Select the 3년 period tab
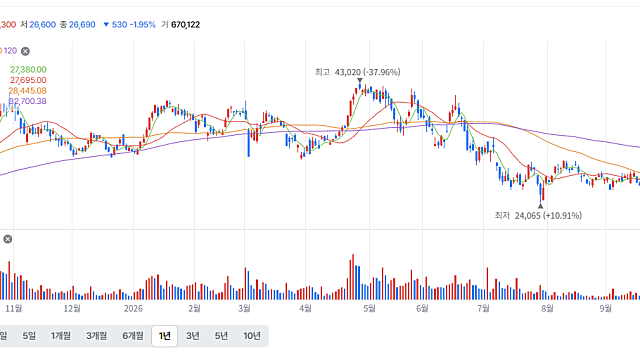The height and width of the screenshot is (360, 640). pyautogui.click(x=193, y=336)
